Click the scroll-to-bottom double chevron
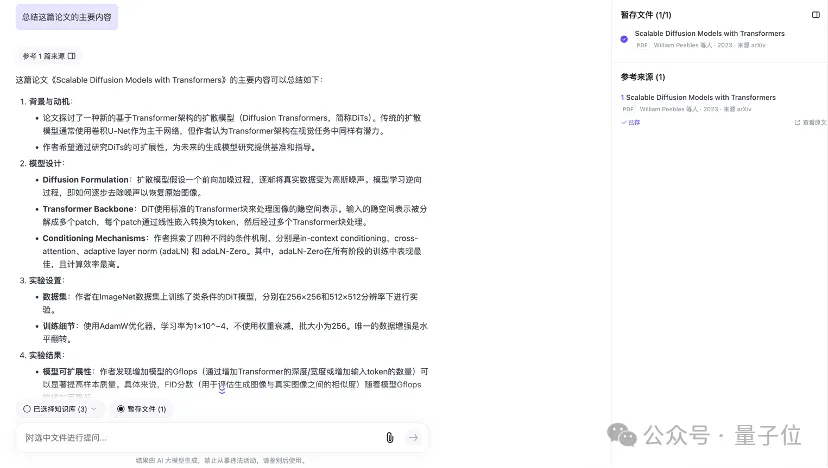 tap(222, 391)
